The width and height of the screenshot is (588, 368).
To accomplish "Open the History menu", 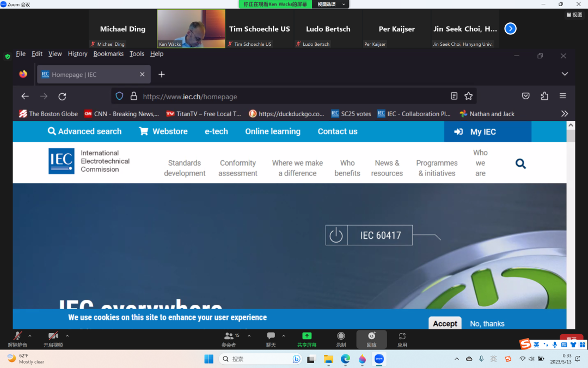I will [77, 53].
